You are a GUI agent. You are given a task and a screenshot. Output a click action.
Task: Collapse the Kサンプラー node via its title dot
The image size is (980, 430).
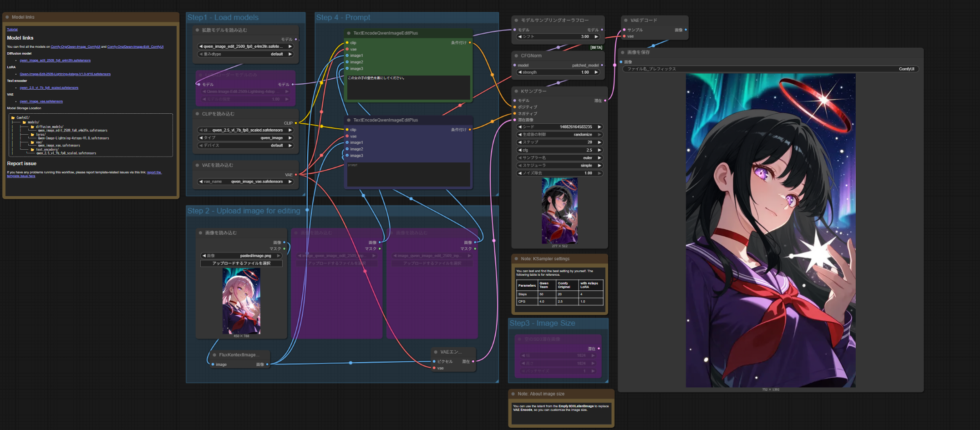click(x=516, y=91)
